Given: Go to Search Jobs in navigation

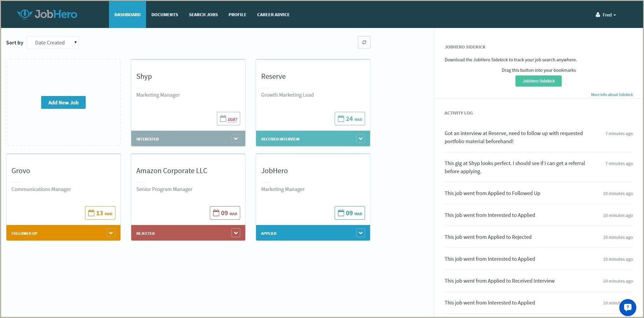Looking at the screenshot, I should point(203,15).
